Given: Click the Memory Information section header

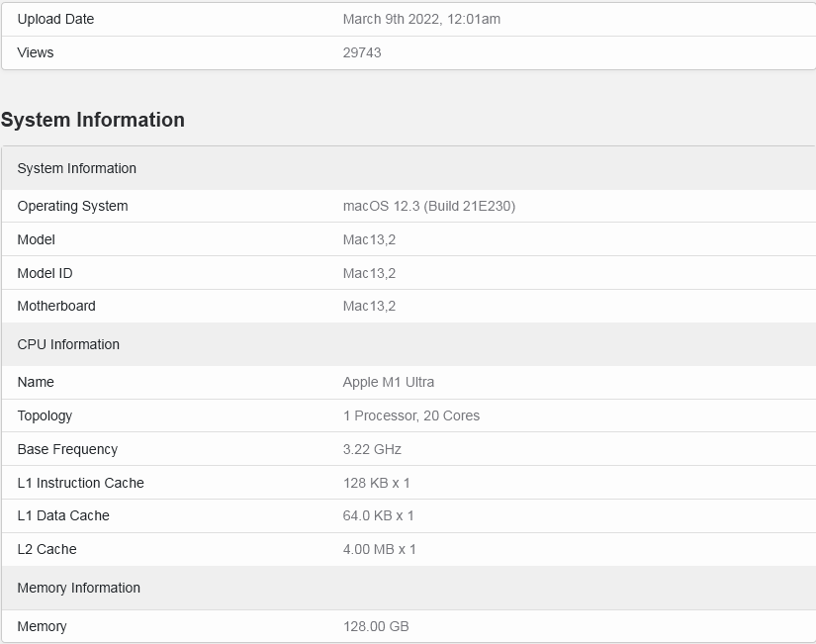Looking at the screenshot, I should tap(79, 588).
